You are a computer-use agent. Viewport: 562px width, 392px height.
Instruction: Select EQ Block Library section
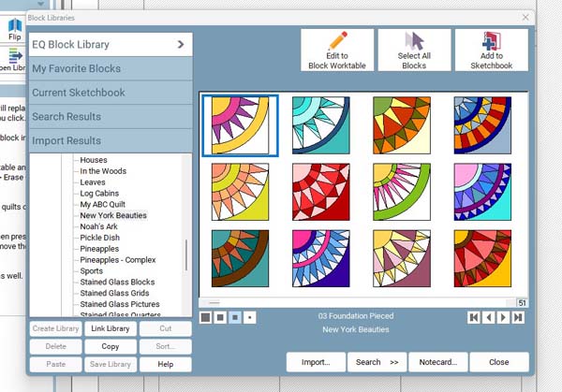(111, 44)
